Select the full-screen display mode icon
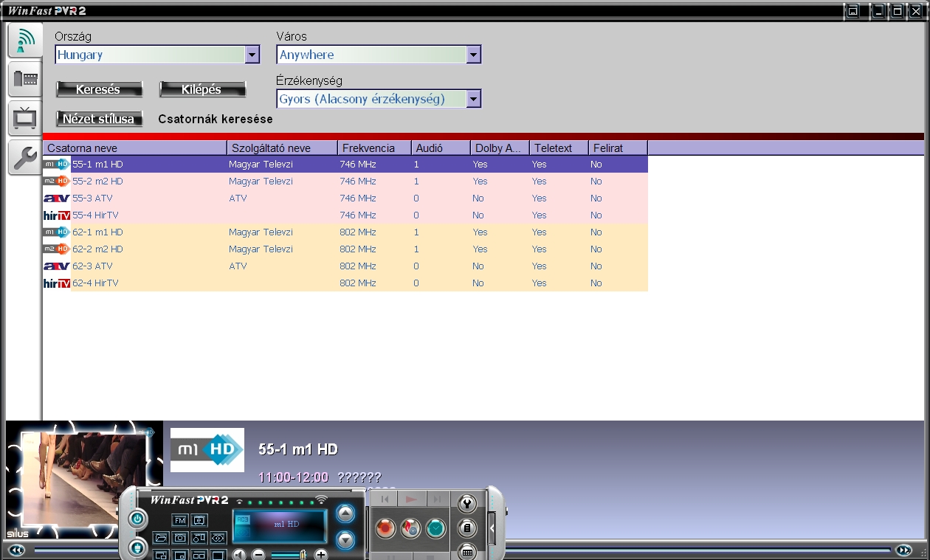Viewport: 930px width, 560px height. (218, 555)
